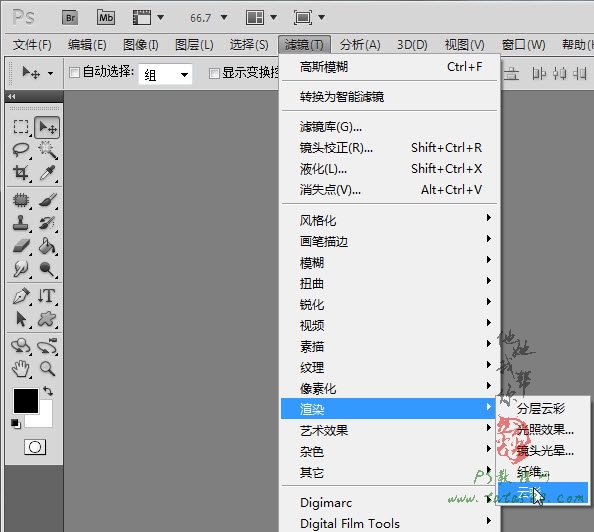Select the Eraser tool
This screenshot has width=594, height=532.
(21, 246)
